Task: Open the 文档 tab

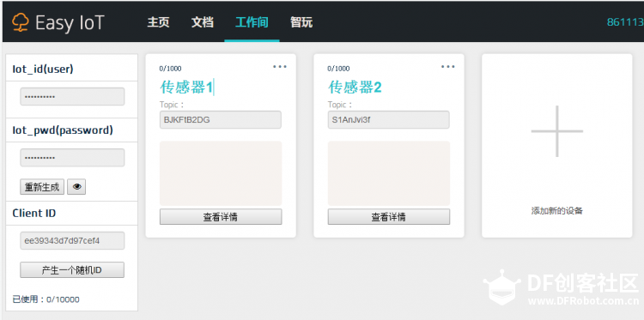Action: coord(203,22)
